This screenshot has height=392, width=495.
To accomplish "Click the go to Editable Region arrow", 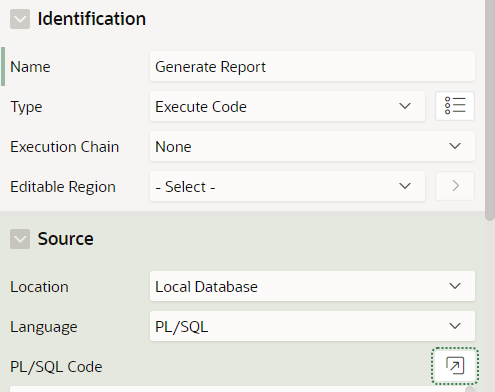I will click(x=455, y=186).
